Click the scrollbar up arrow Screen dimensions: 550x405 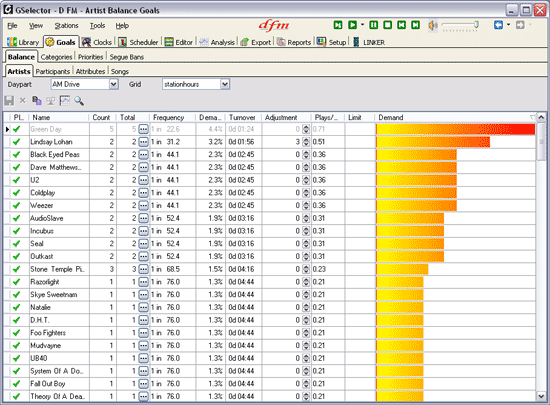[x=541, y=117]
